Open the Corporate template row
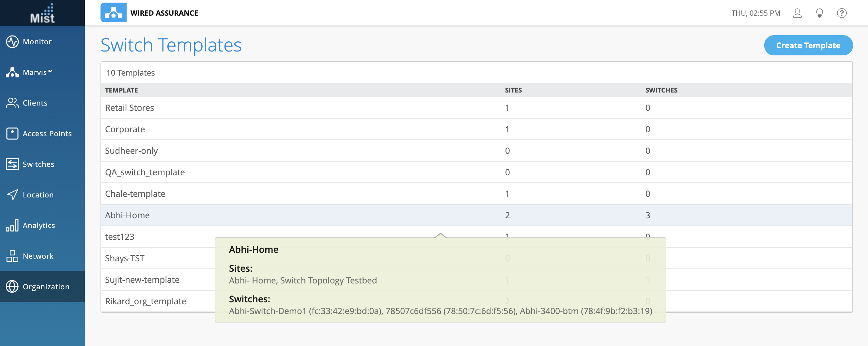 (125, 129)
